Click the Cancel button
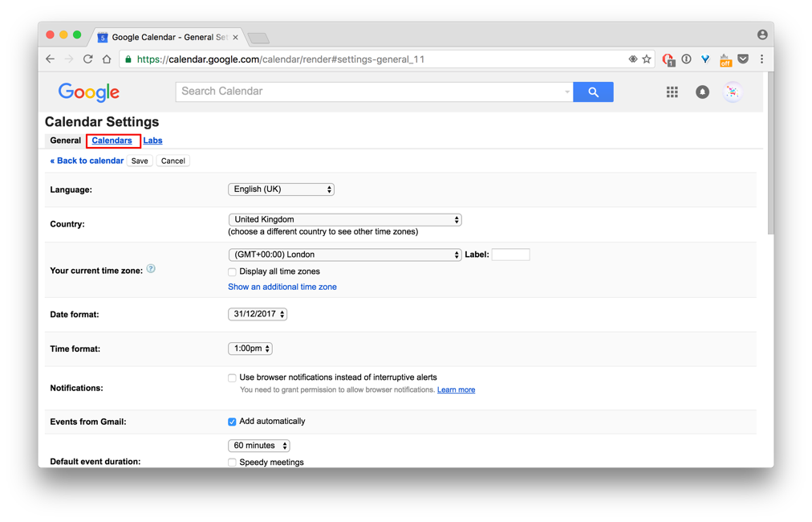 173,161
